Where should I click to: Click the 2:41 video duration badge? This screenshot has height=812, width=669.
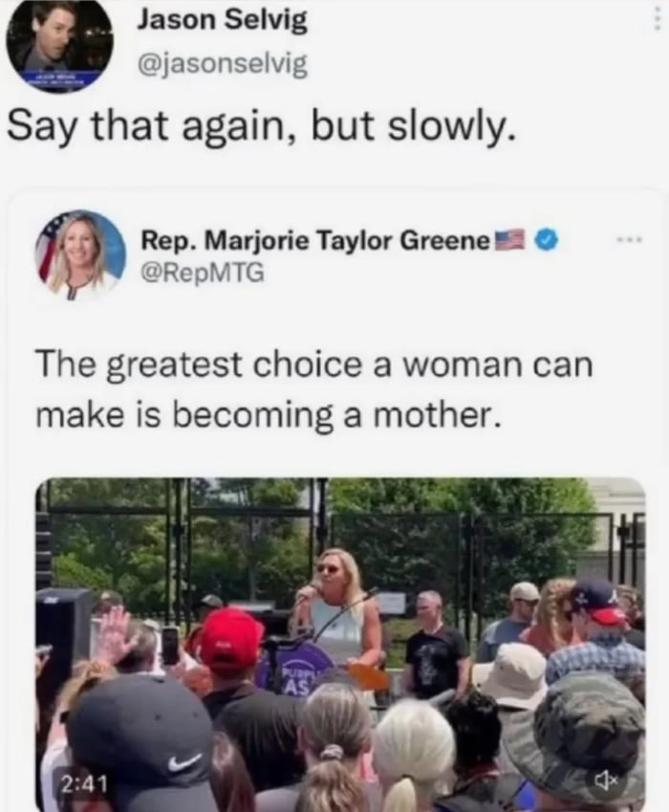84,783
